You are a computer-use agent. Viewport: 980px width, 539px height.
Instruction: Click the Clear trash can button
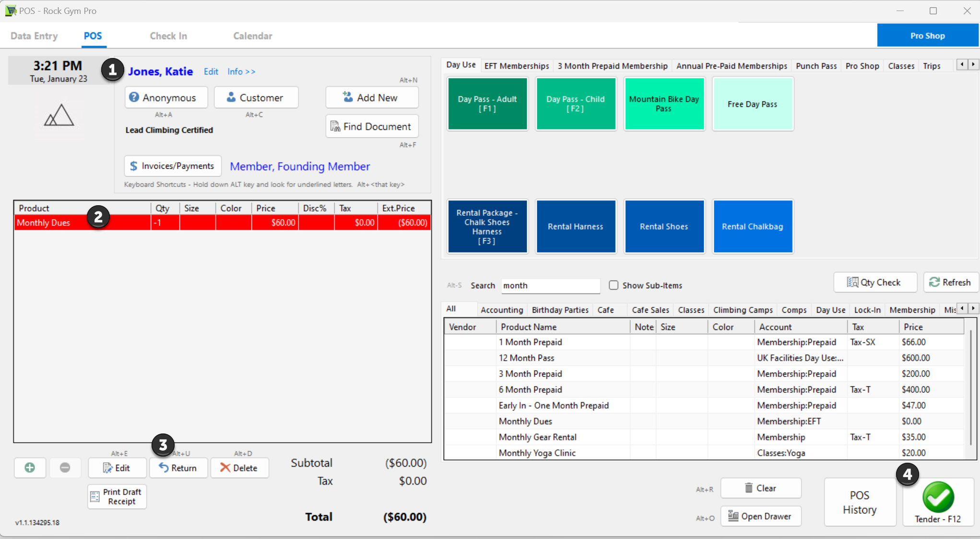[761, 488]
